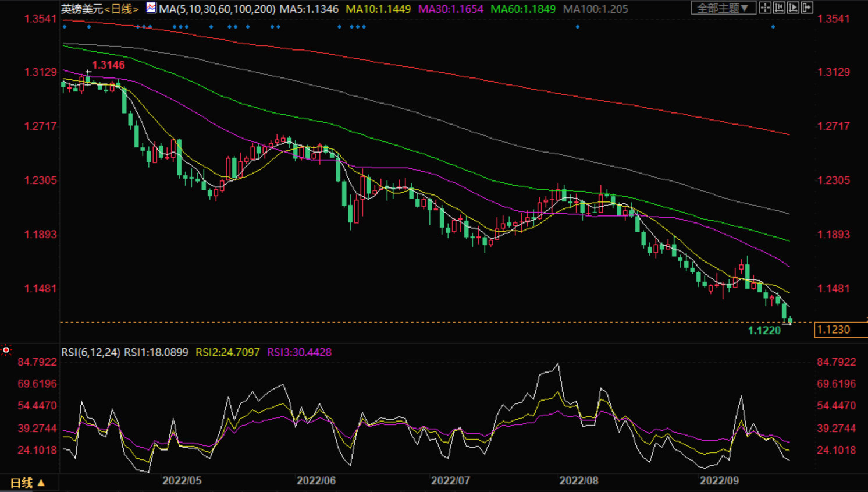Click the yellow MA10:1.1449 legend entry

(x=378, y=9)
